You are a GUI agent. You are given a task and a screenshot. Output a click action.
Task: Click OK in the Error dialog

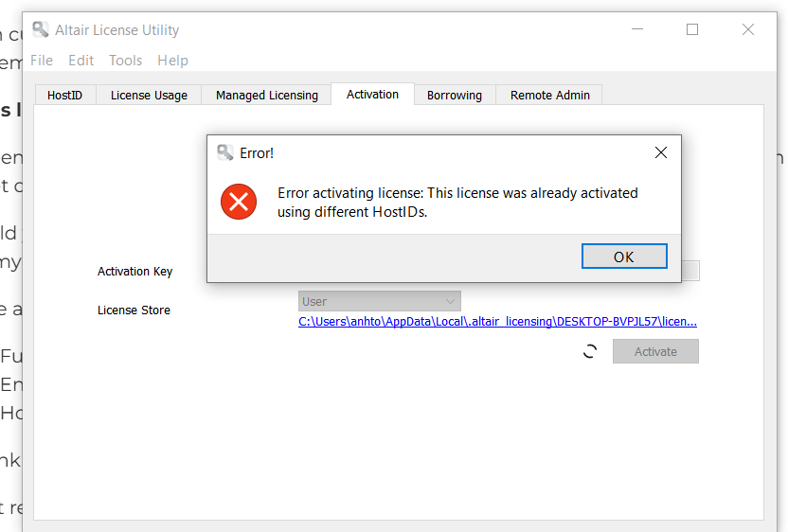624,257
